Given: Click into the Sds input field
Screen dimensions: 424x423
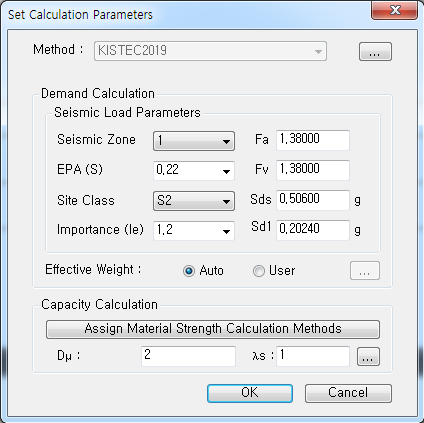Looking at the screenshot, I should [x=313, y=200].
